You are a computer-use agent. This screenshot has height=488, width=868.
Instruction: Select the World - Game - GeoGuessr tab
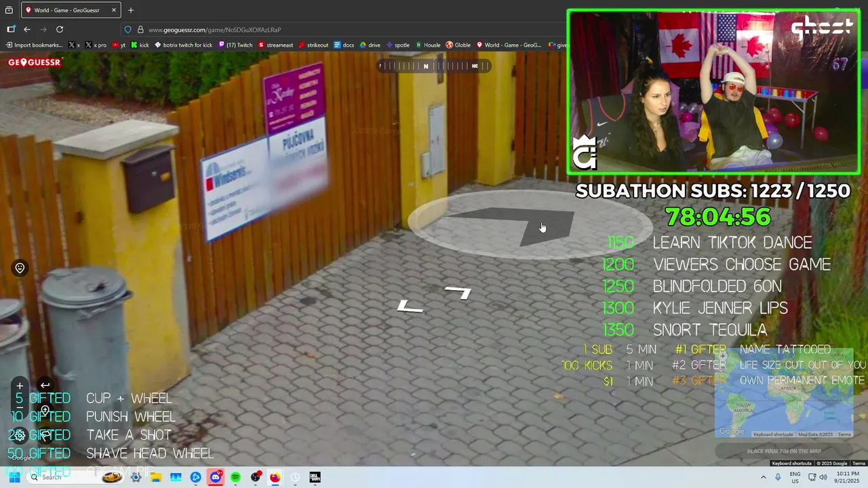(71, 10)
